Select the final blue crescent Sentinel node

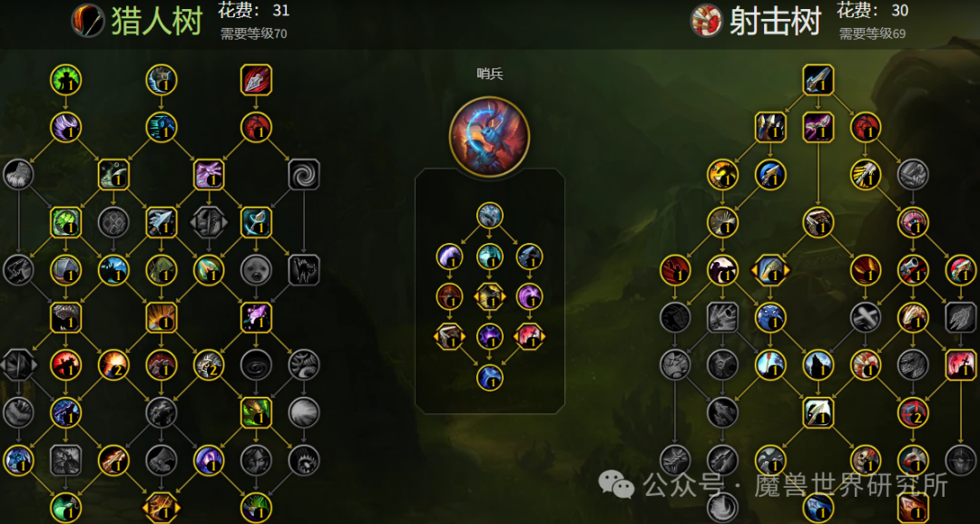pos(489,377)
